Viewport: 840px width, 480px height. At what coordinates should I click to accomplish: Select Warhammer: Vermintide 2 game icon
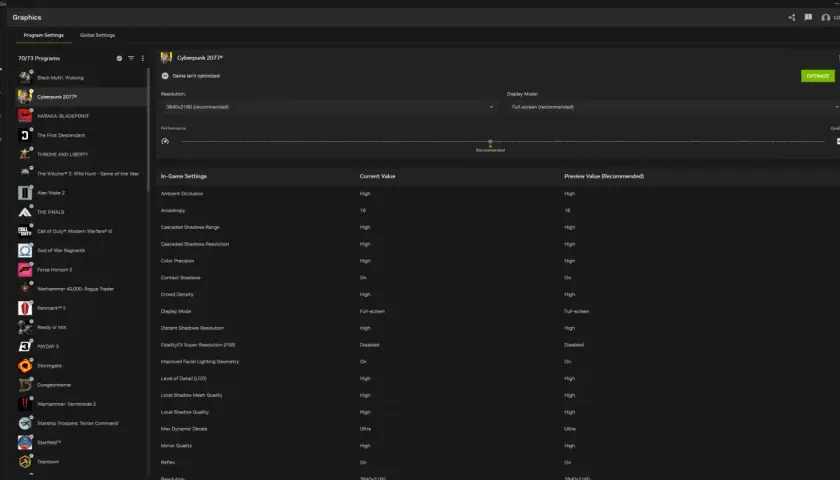click(25, 404)
